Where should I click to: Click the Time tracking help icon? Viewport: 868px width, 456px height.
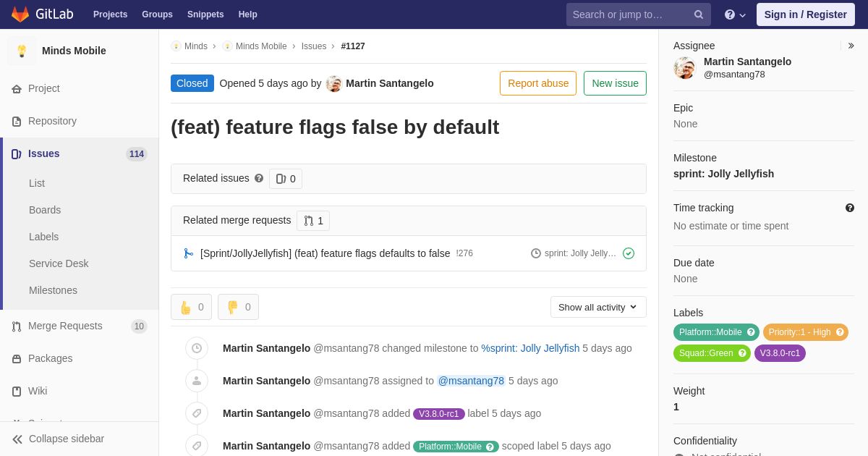(x=850, y=208)
